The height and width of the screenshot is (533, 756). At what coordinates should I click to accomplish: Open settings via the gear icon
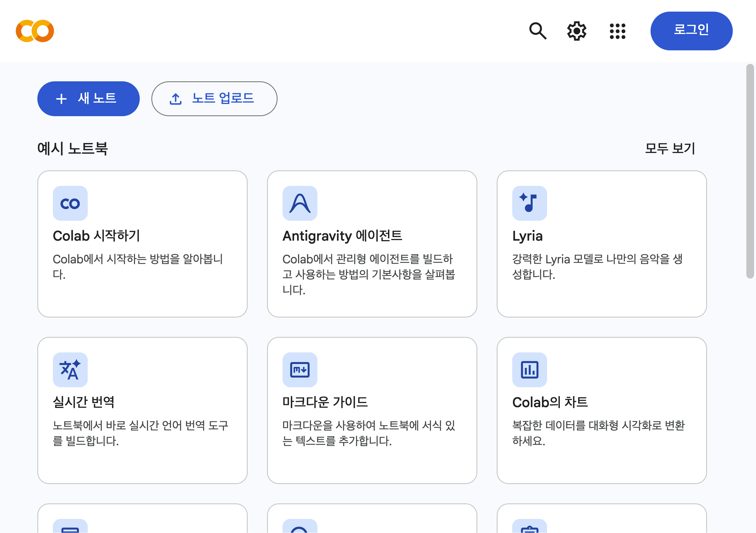577,31
